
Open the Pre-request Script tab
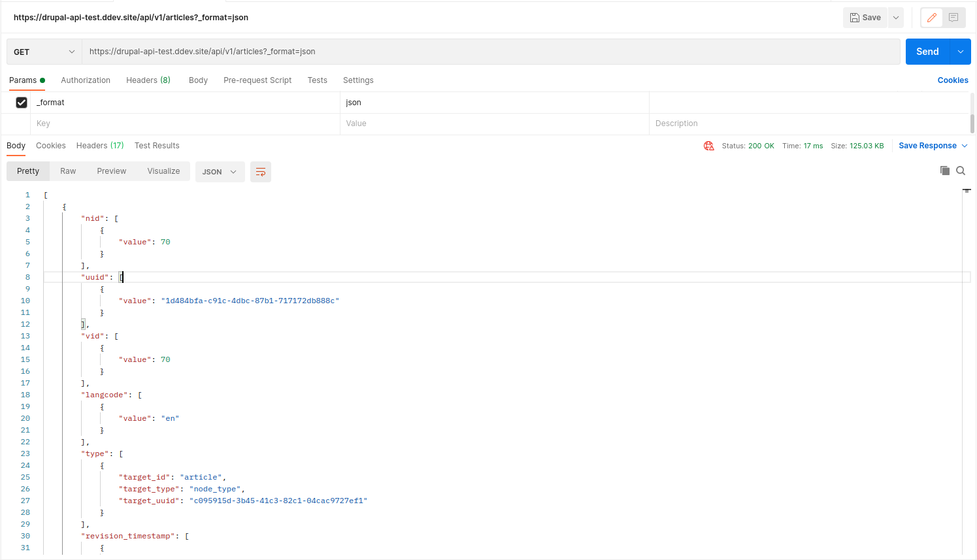point(257,80)
